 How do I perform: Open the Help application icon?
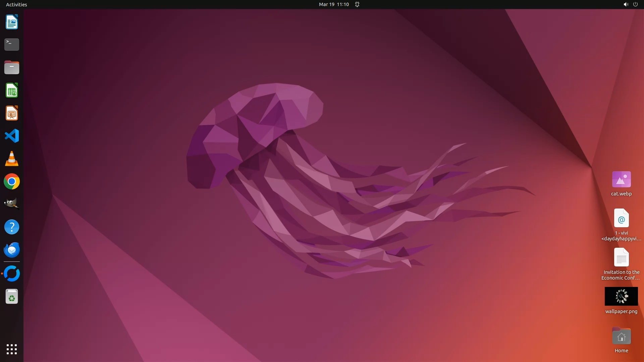click(12, 227)
